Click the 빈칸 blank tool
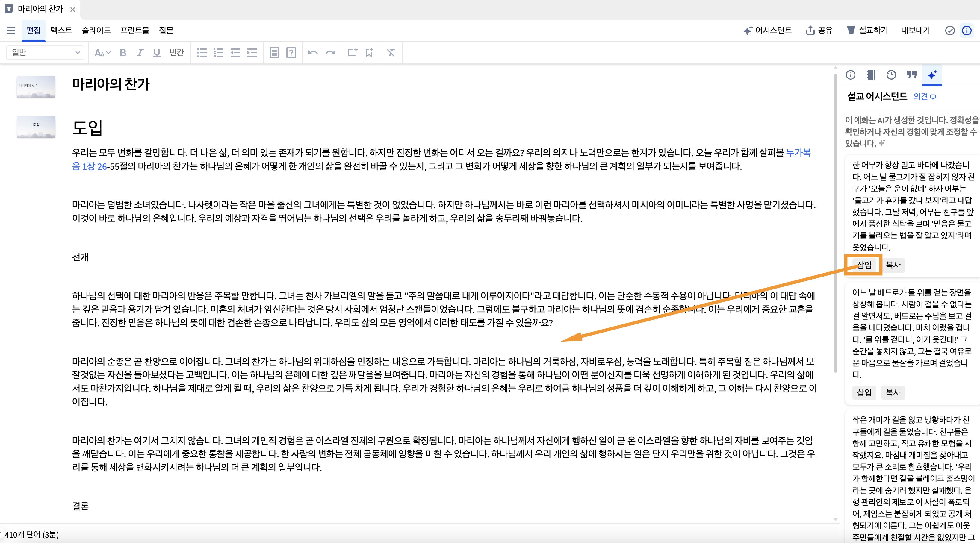 coord(176,52)
